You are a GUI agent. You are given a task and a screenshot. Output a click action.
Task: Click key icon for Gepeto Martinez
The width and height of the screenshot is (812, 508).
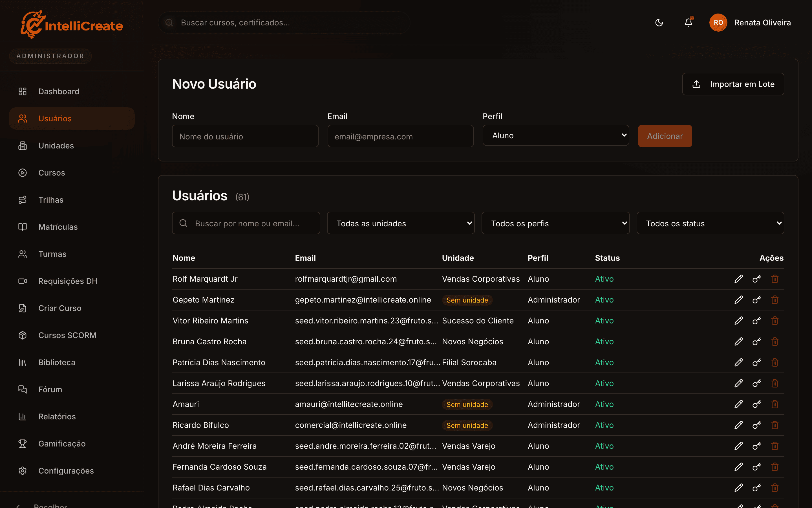[757, 300]
